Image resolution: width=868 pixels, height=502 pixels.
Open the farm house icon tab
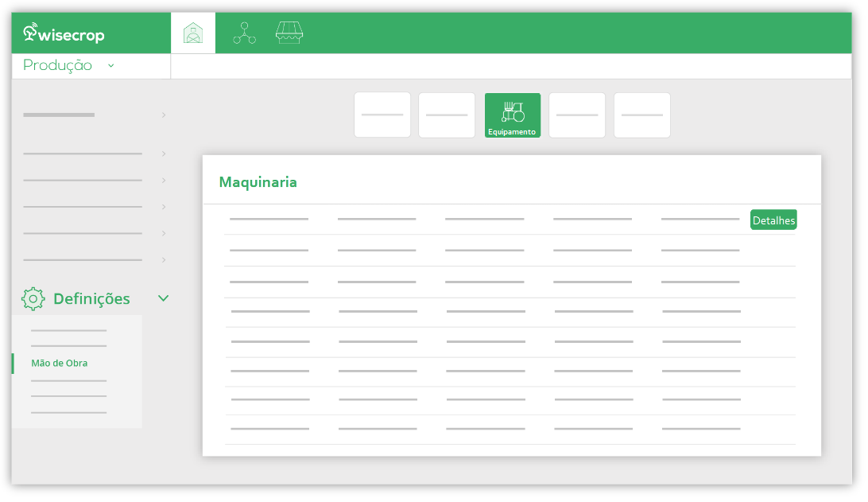point(193,33)
